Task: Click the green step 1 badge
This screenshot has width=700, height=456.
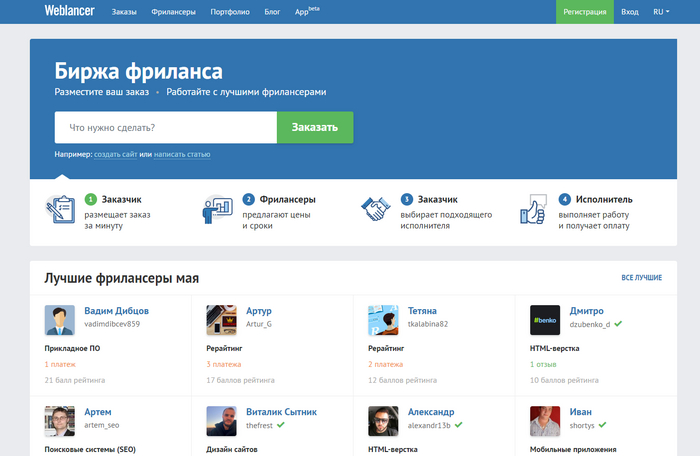Action: 91,199
